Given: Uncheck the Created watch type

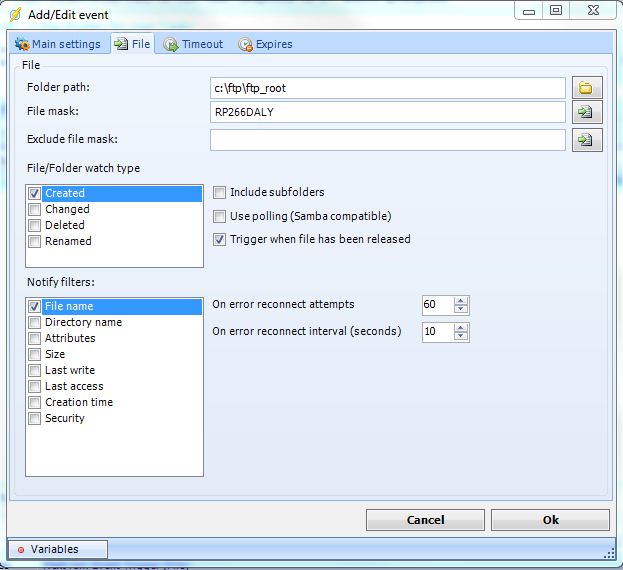Looking at the screenshot, I should [x=35, y=193].
